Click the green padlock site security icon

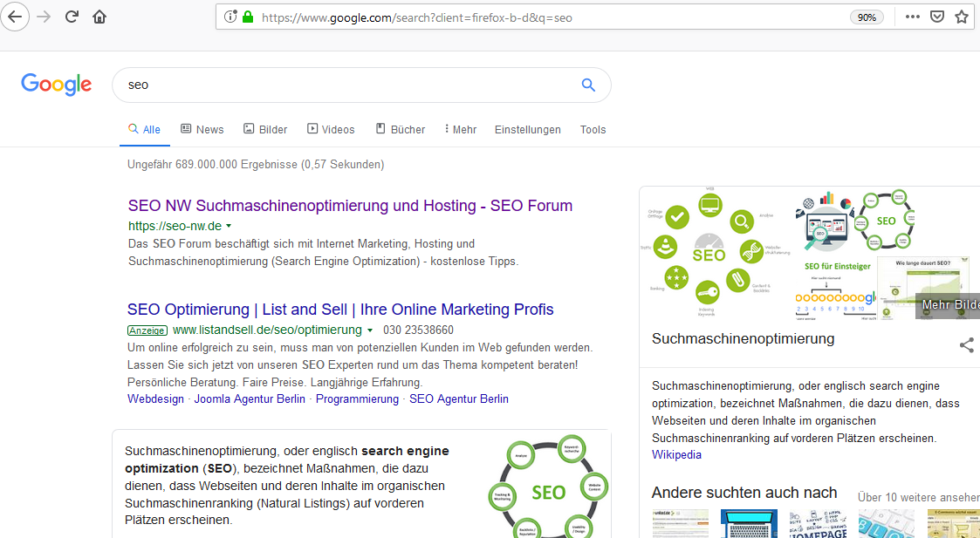click(x=248, y=17)
